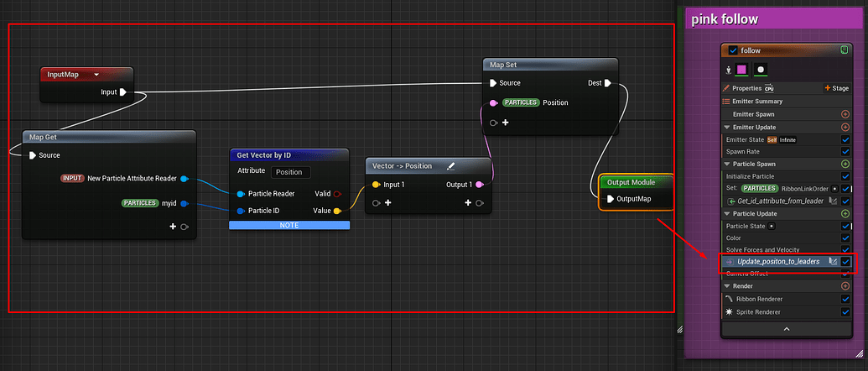Click the figure icon beside pink thumbnail
Image resolution: width=868 pixels, height=371 pixels.
click(729, 70)
